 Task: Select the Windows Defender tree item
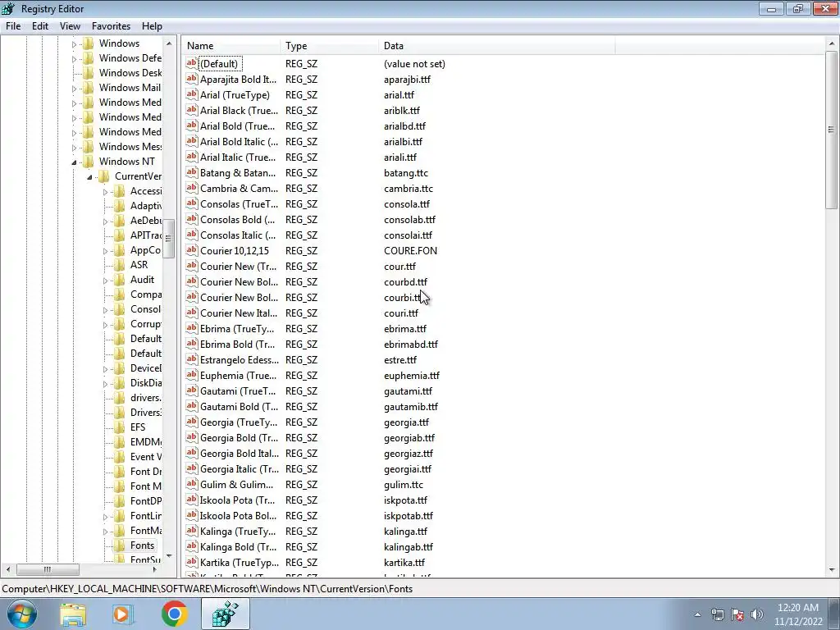tap(130, 58)
